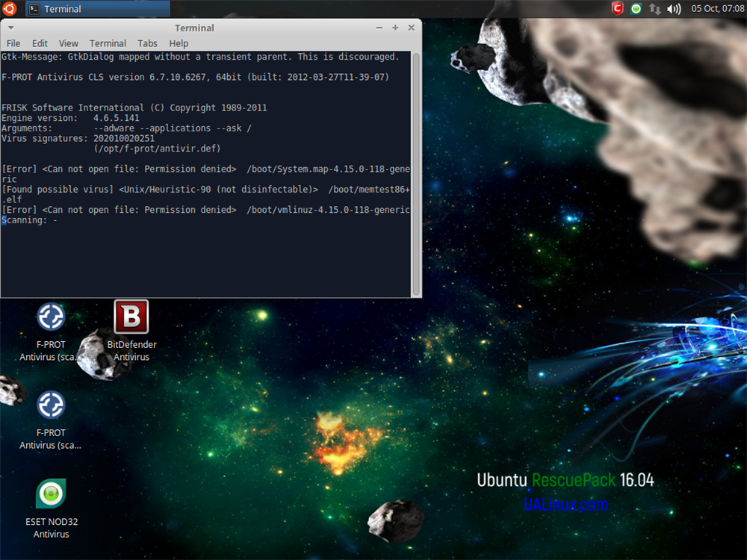This screenshot has width=747, height=560.
Task: Click the red Comodo shield tray icon
Action: 618,8
